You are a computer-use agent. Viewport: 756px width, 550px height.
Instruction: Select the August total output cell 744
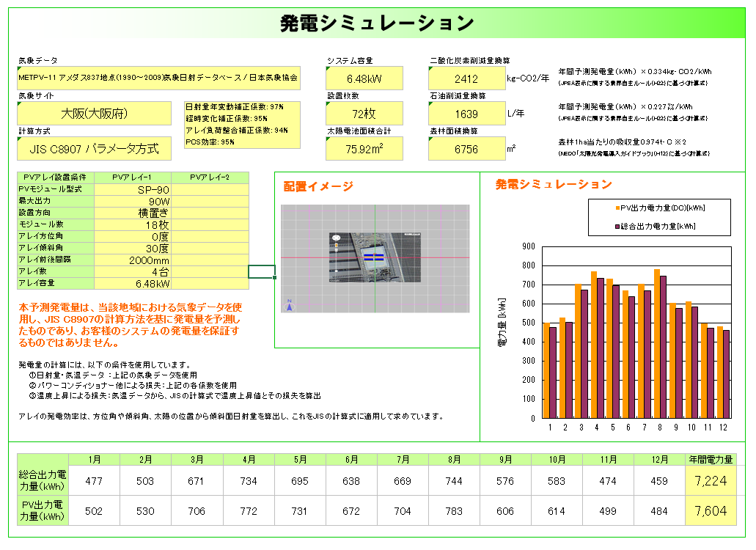pos(454,480)
